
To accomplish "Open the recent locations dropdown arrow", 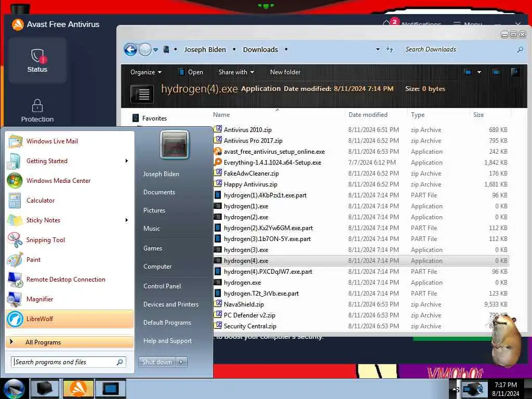I will (x=155, y=50).
